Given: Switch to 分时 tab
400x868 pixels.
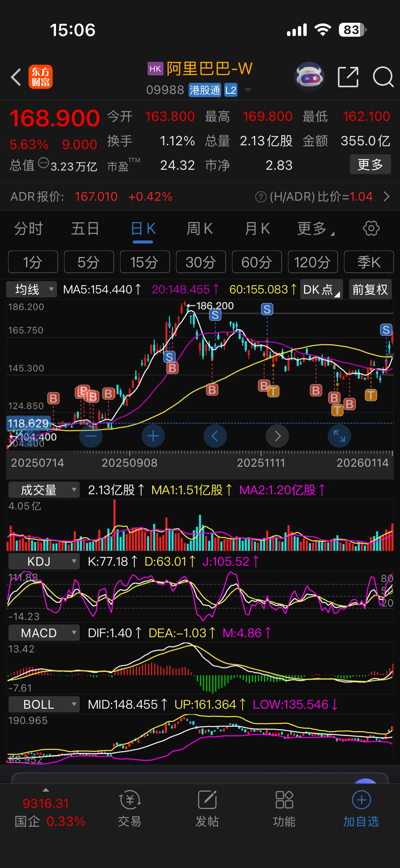Looking at the screenshot, I should (x=28, y=229).
